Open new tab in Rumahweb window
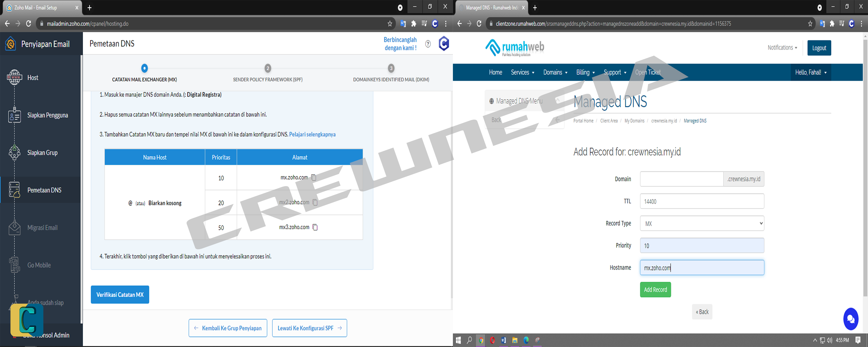The image size is (868, 347). (535, 7)
